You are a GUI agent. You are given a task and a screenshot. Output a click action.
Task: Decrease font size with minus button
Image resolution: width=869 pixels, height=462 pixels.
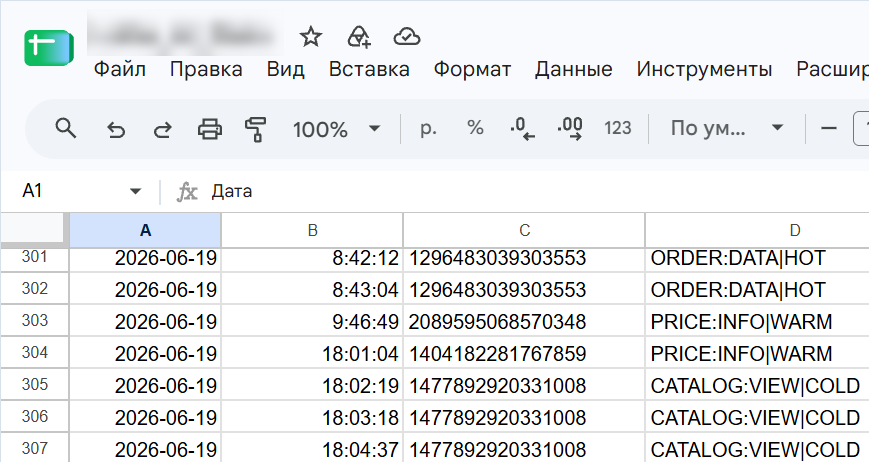tap(829, 129)
